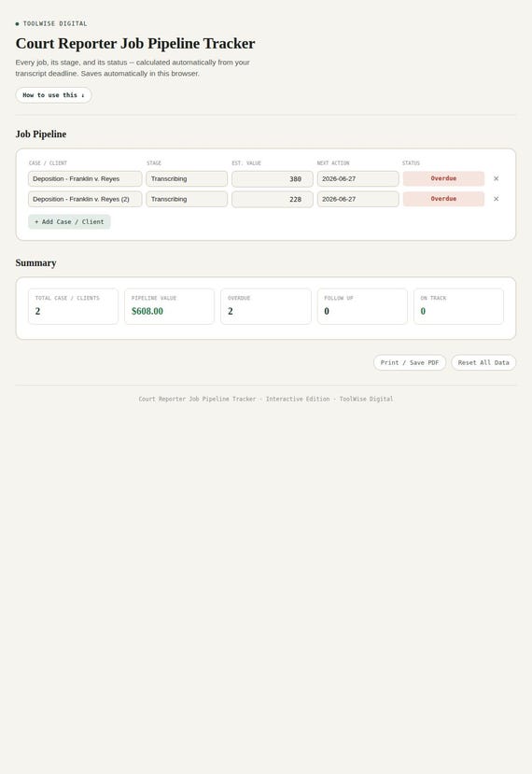Click the CASE / CLIENT column header
Image resolution: width=532 pixels, height=774 pixels.
pyautogui.click(x=48, y=162)
